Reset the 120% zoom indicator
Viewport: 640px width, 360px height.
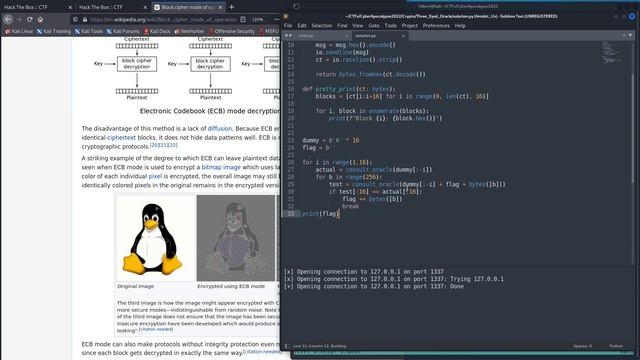(258, 19)
